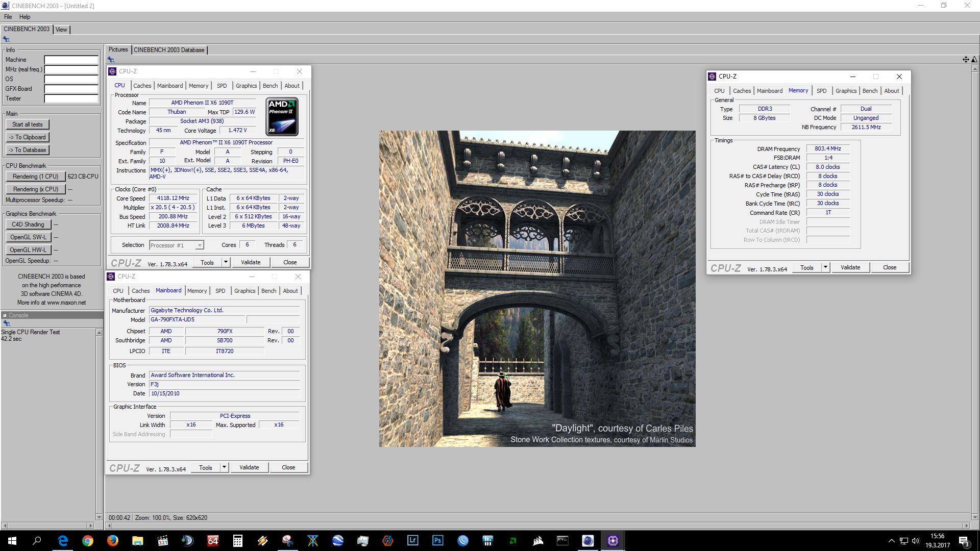Run Rendering (1 CPU) benchmark
This screenshot has width=980, height=551.
coord(36,177)
